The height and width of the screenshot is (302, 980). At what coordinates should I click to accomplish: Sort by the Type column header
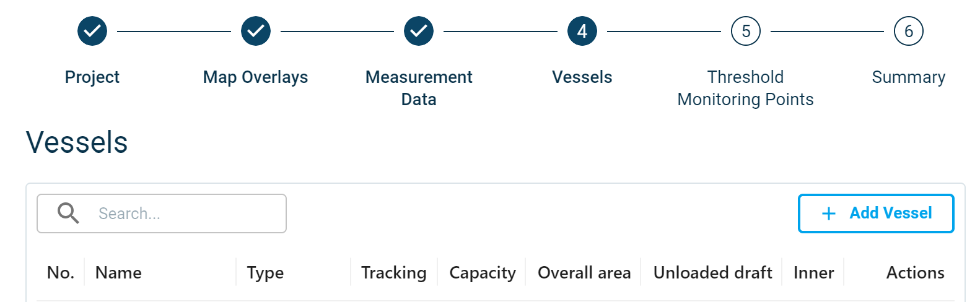265,272
